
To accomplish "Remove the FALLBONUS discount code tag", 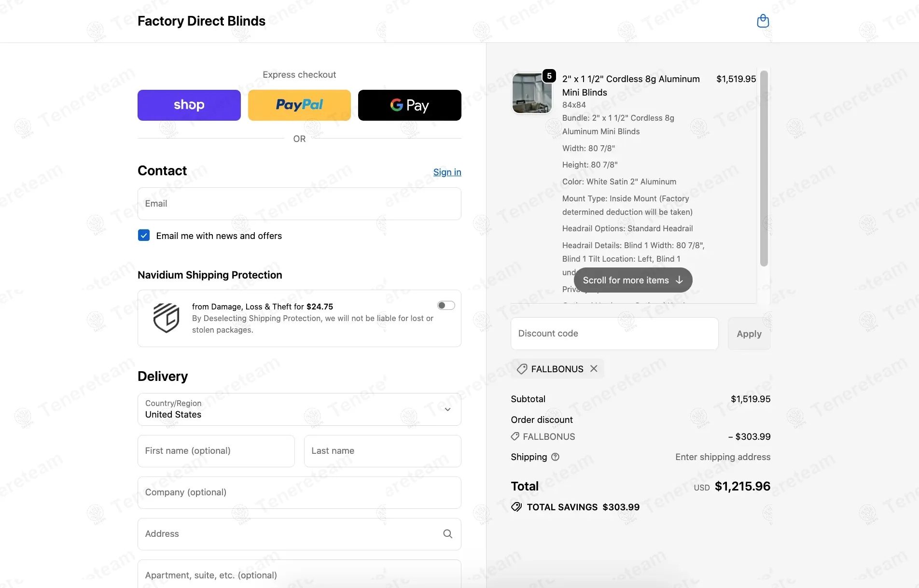I will pos(594,369).
